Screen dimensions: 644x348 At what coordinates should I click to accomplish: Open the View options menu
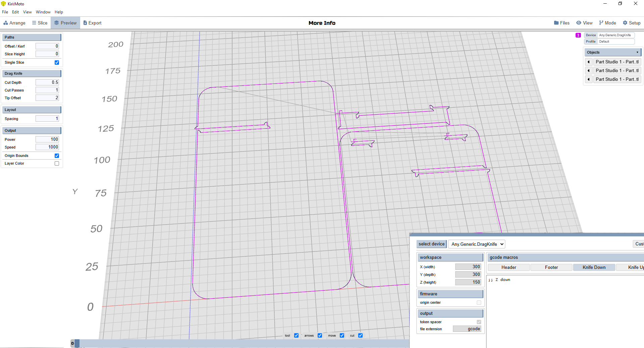click(x=584, y=23)
